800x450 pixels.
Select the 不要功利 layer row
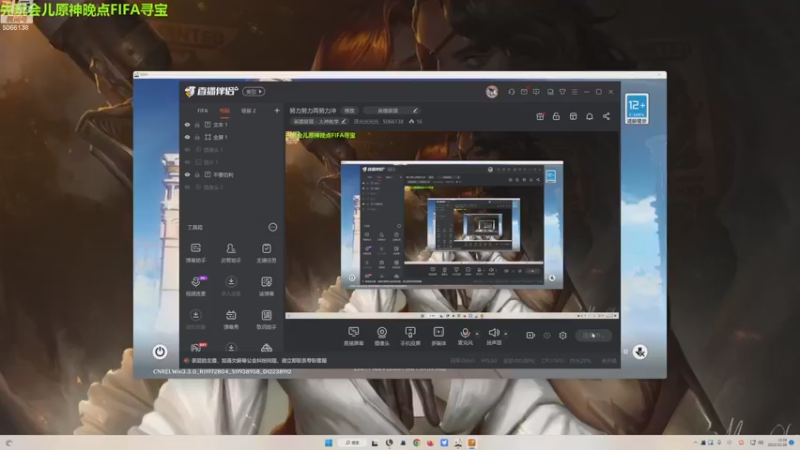click(232, 175)
